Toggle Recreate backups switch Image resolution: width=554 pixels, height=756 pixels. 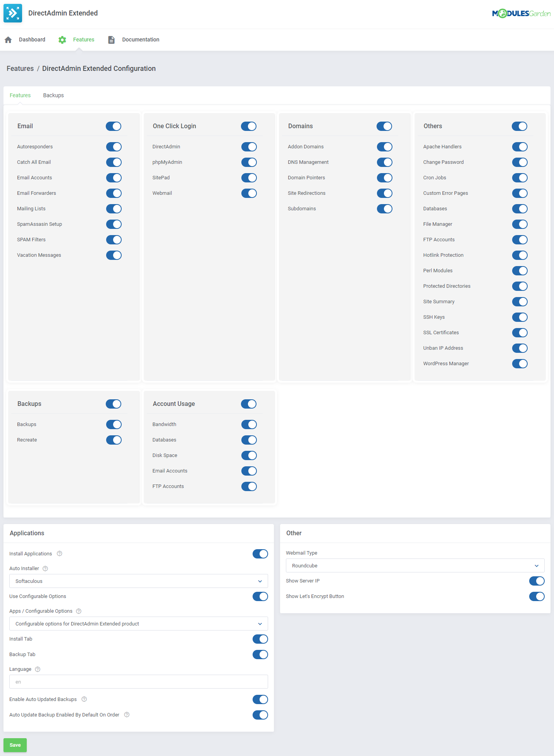tap(114, 440)
